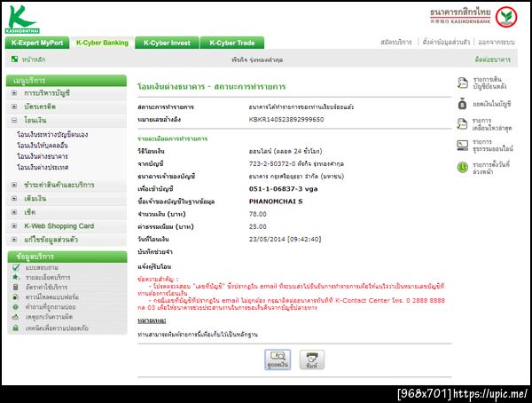Click the สมัครบริการ link
This screenshot has width=532, height=403.
[396, 42]
